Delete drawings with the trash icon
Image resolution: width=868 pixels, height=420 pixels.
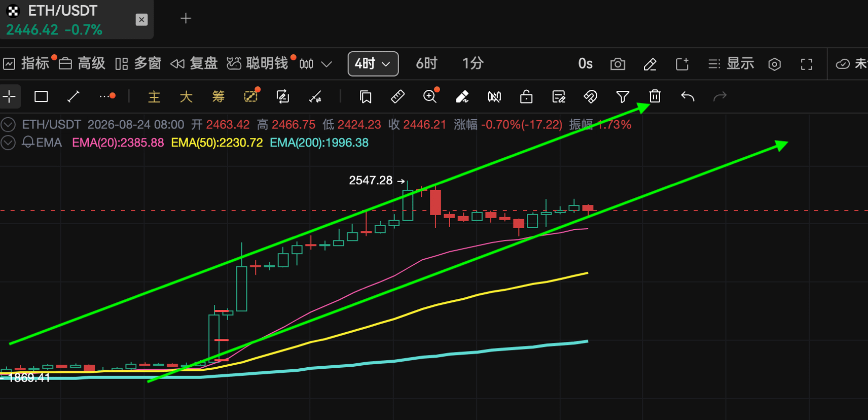click(655, 96)
